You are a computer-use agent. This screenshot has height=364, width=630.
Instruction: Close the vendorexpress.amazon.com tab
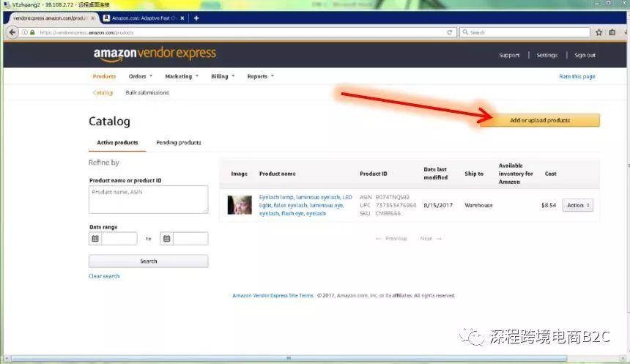click(93, 18)
